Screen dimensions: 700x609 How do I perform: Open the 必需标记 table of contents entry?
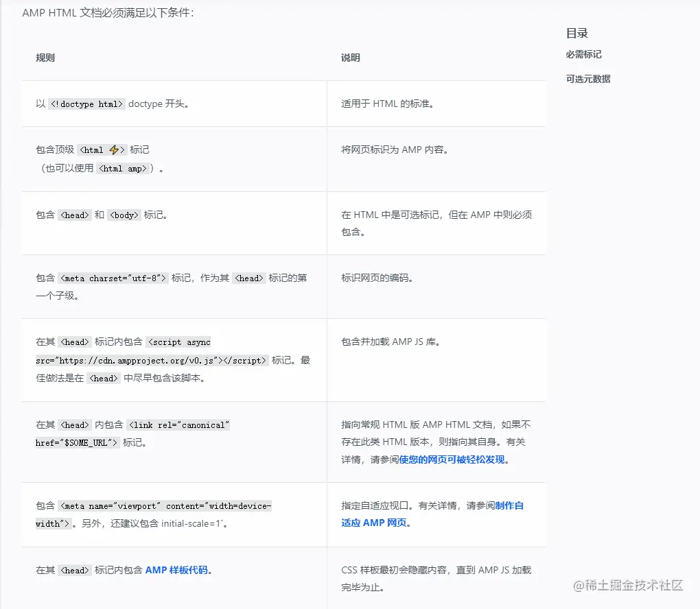pos(583,54)
